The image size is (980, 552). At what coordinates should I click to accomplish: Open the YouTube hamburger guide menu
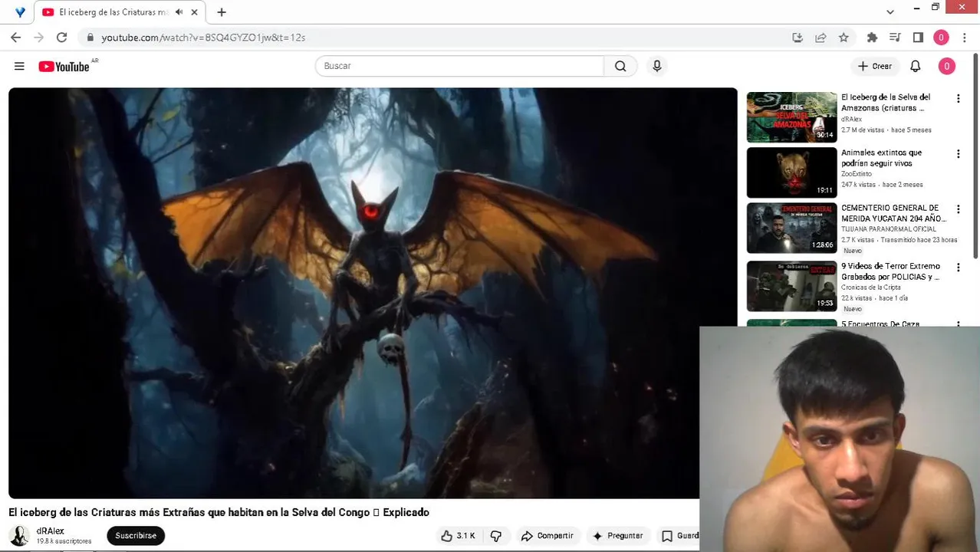(x=19, y=67)
